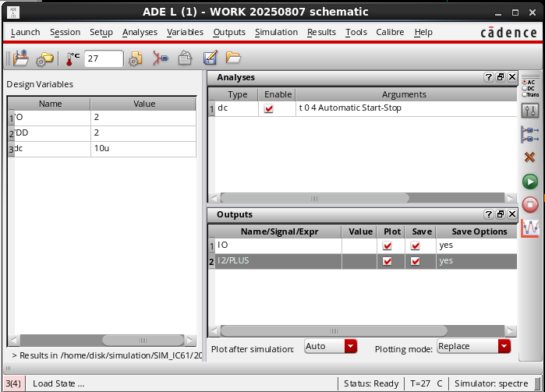Screen dimensions: 545x392
Task: Click the orange delete X icon
Action: [529, 157]
